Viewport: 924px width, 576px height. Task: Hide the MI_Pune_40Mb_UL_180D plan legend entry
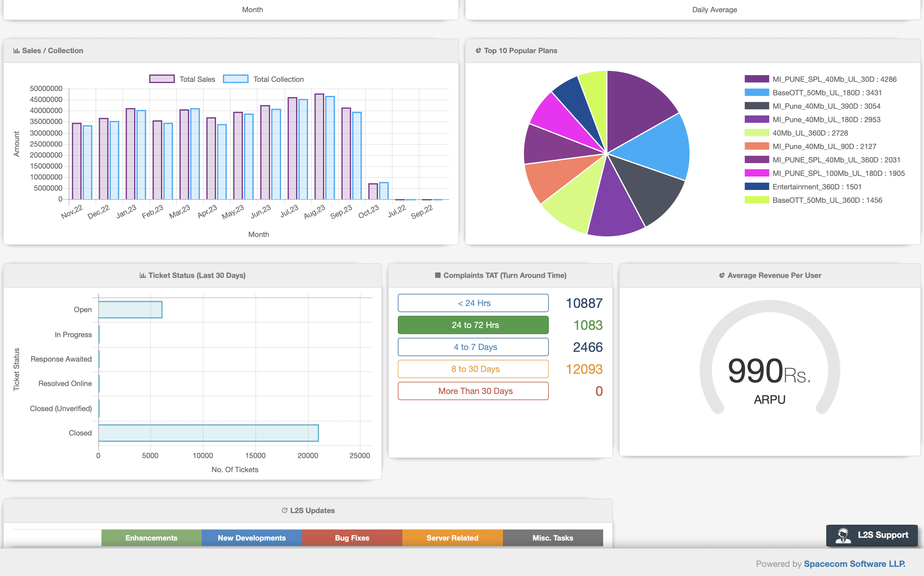point(812,120)
